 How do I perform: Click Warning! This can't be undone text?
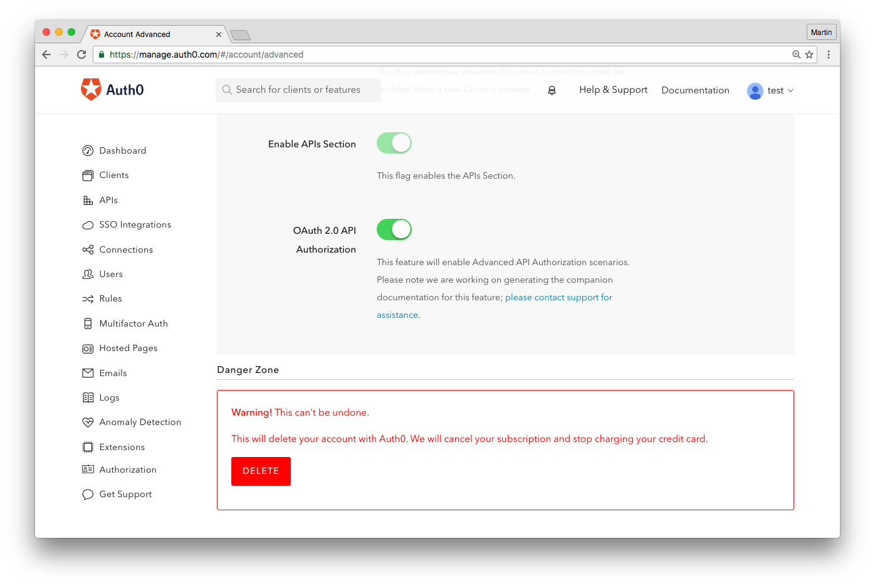[300, 412]
